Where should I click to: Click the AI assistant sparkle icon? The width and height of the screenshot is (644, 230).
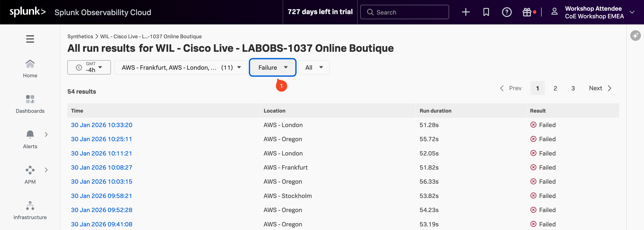click(635, 35)
